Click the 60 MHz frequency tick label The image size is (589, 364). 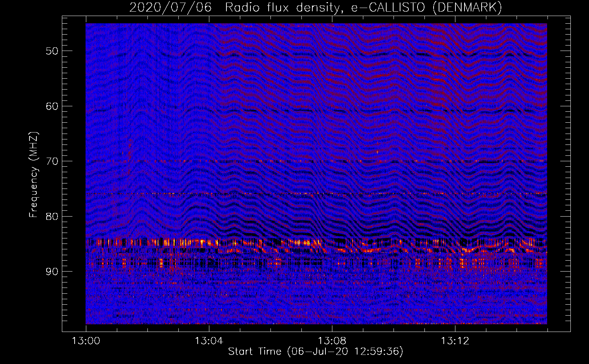[52, 106]
